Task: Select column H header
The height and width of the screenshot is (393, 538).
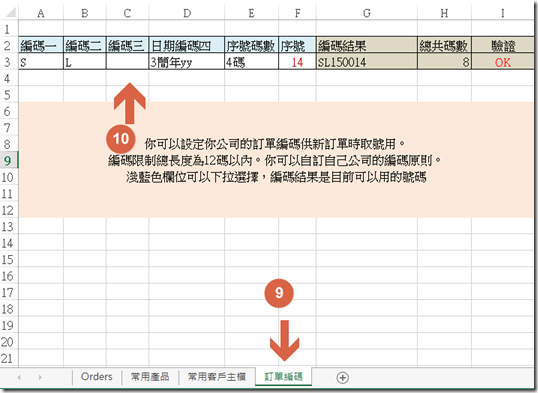Action: tap(444, 13)
